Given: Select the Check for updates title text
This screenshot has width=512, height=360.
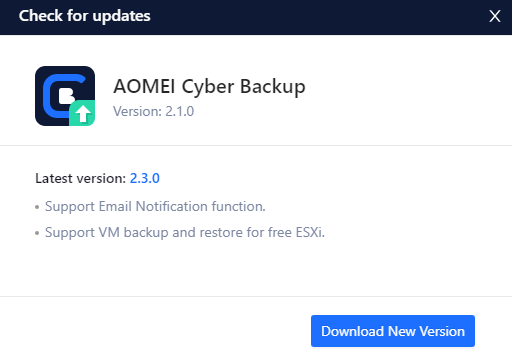Looking at the screenshot, I should point(85,16).
